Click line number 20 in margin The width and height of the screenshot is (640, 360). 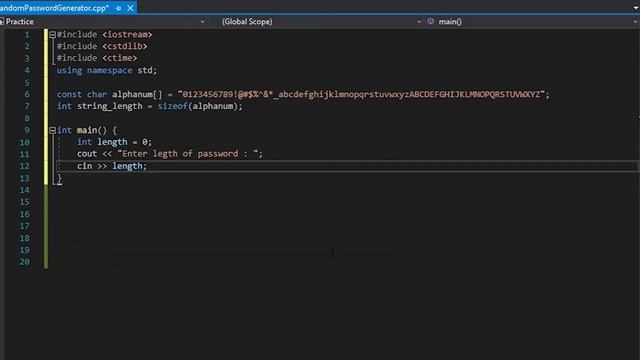click(24, 262)
